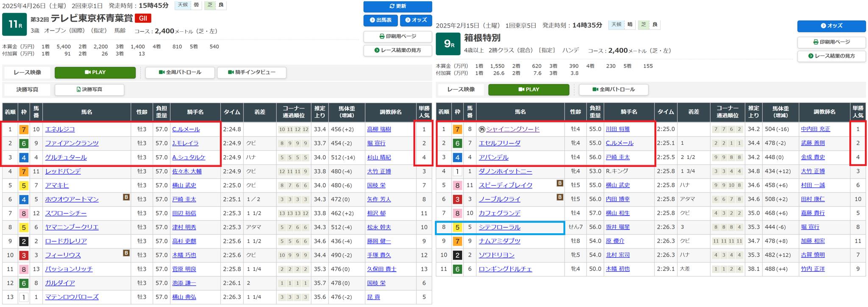Click the GII grade badge
The height and width of the screenshot is (307, 868).
tap(143, 19)
